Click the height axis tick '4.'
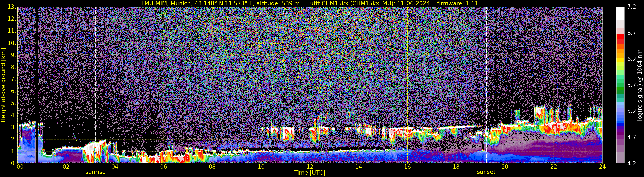 click(x=13, y=115)
